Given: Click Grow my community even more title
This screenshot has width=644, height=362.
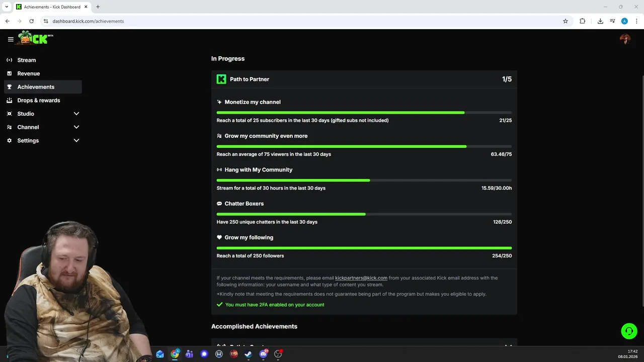Looking at the screenshot, I should pos(266,136).
